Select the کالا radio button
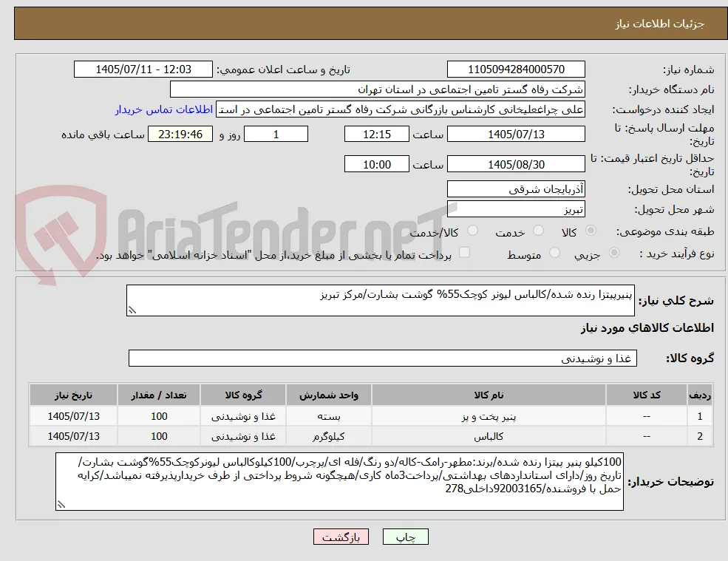 click(591, 231)
